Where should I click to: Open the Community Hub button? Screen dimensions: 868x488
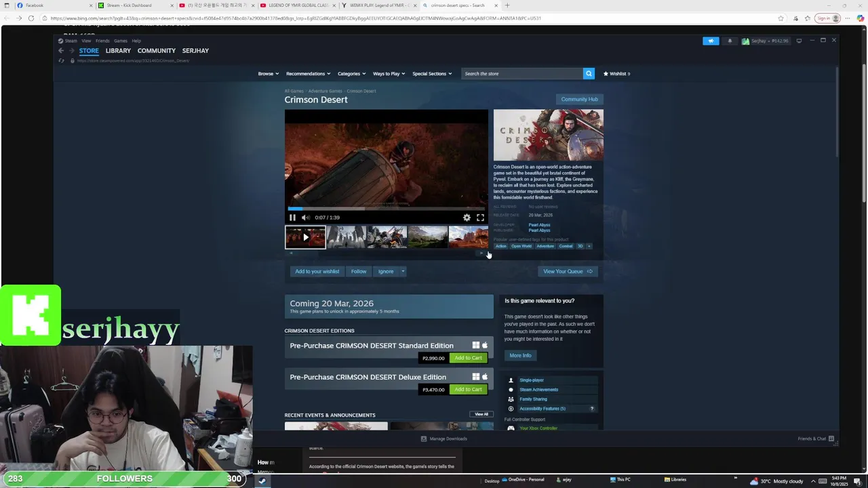click(x=579, y=99)
